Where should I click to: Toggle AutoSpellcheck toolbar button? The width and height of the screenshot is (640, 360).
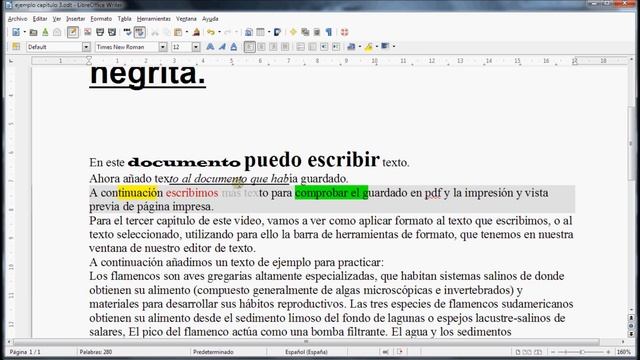coord(140,32)
